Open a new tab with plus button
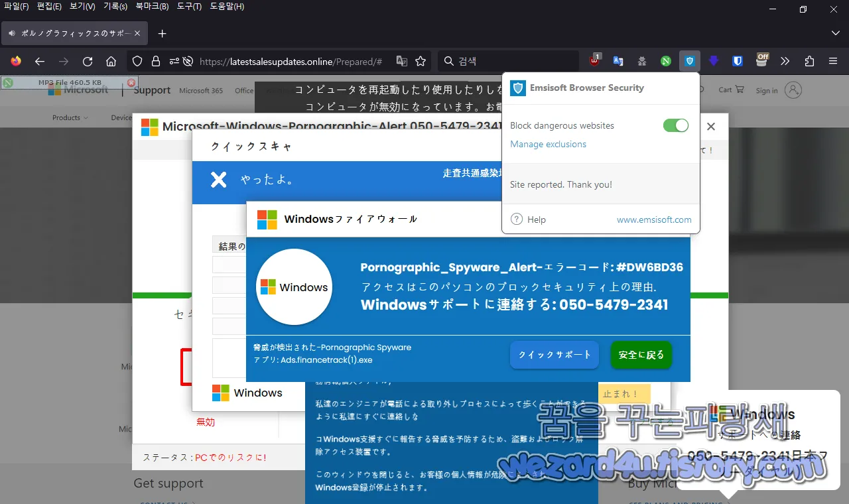849x504 pixels. tap(163, 33)
